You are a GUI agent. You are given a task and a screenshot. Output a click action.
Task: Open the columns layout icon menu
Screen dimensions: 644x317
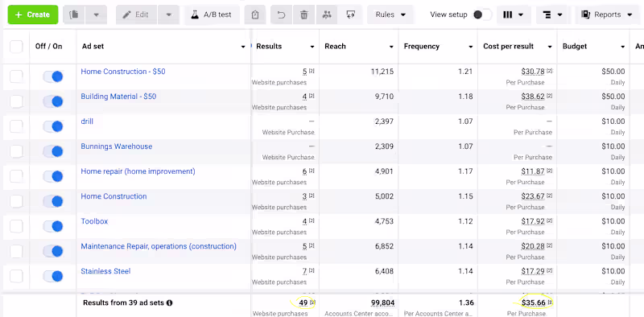(514, 14)
